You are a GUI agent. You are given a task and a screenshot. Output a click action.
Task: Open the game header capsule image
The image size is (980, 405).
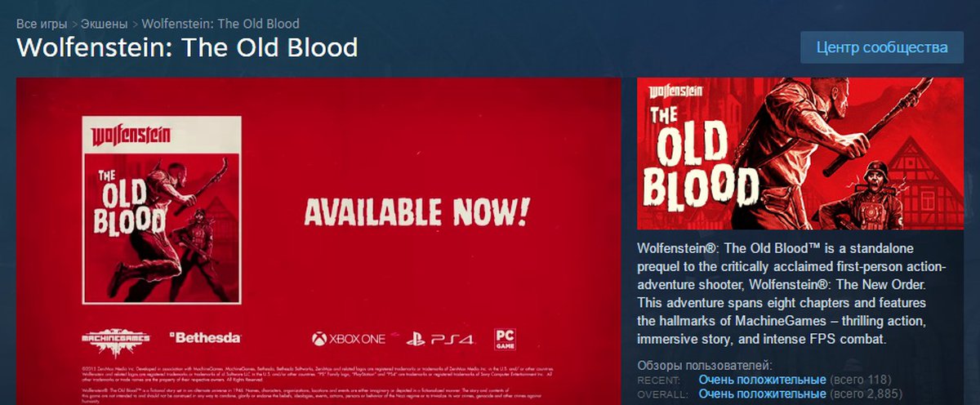770,154
